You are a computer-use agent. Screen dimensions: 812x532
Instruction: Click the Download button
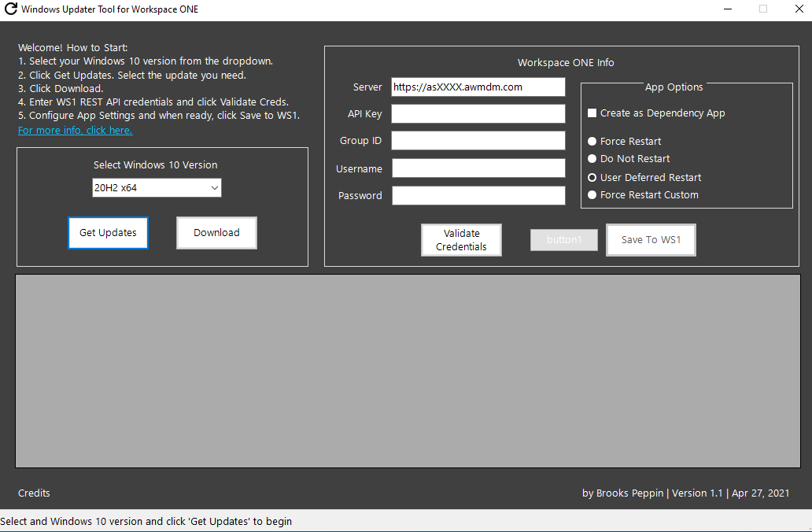point(216,233)
